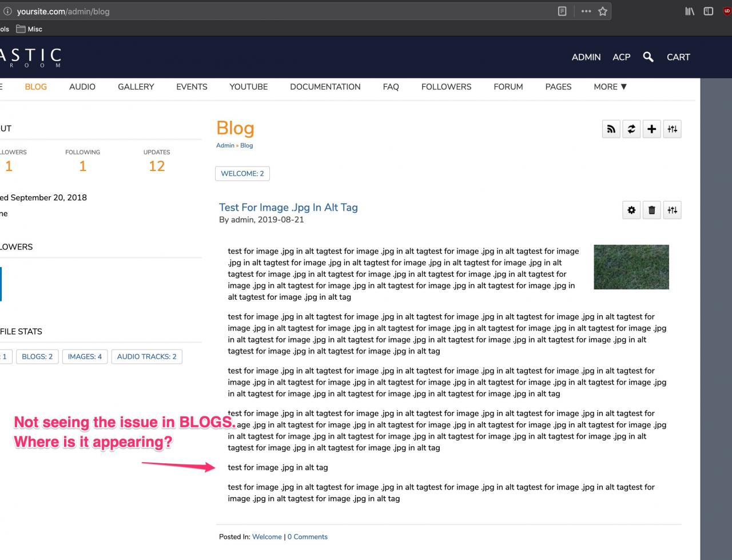Image resolution: width=732 pixels, height=560 pixels.
Task: Open the AUDIO TRACKS: 2 stat button
Action: [147, 356]
